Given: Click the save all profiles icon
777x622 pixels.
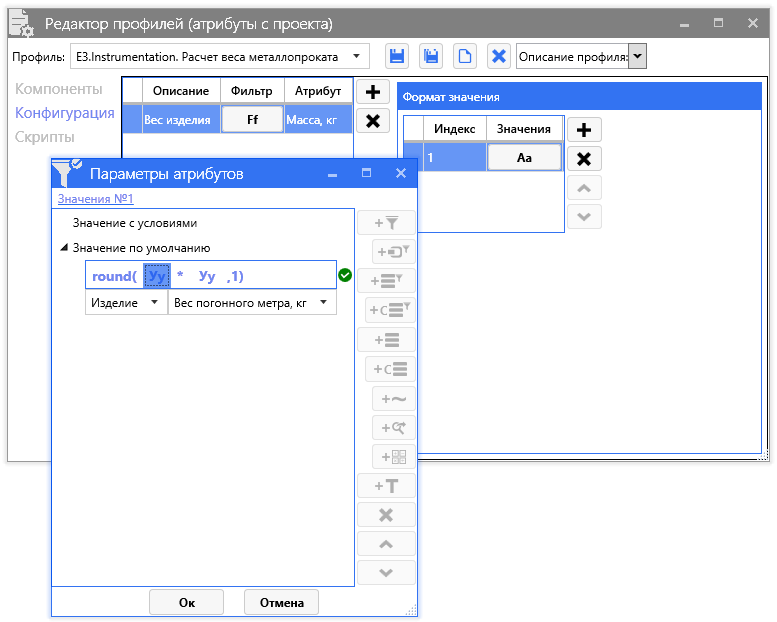Looking at the screenshot, I should 431,57.
